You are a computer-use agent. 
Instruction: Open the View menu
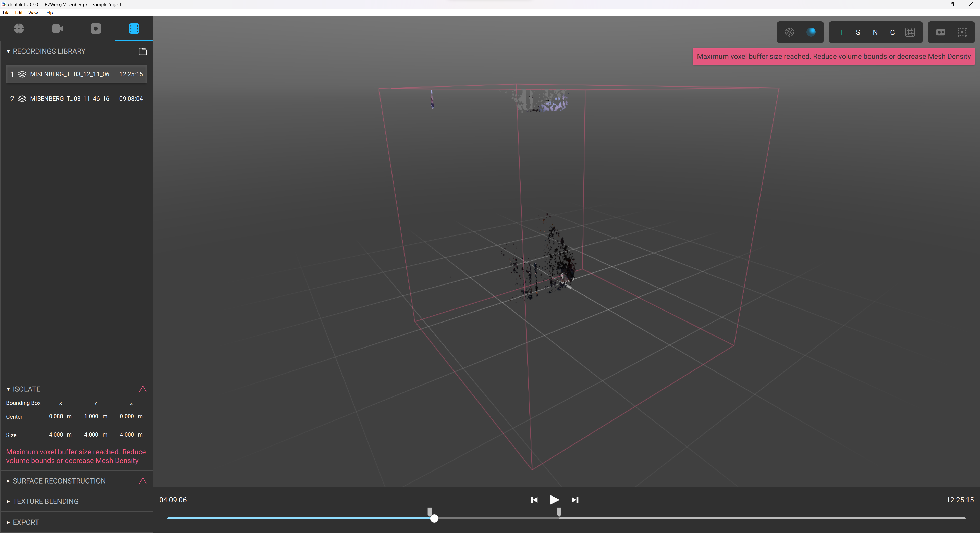pos(33,13)
